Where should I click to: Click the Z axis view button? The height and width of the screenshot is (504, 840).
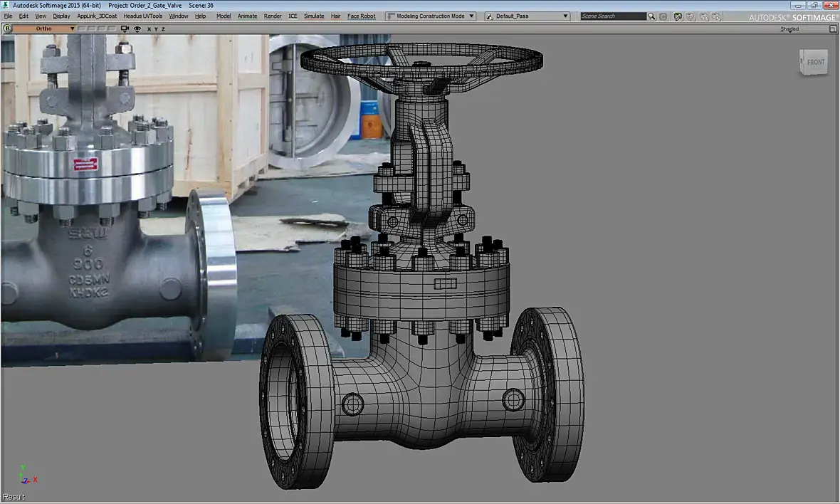coord(163,29)
